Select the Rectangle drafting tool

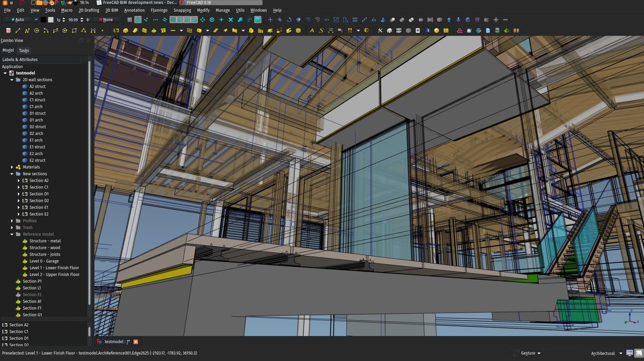coord(75,31)
